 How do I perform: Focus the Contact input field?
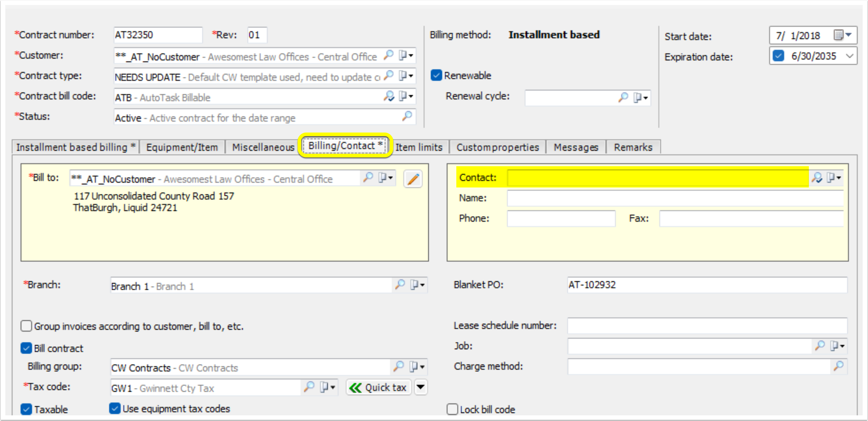tap(658, 177)
